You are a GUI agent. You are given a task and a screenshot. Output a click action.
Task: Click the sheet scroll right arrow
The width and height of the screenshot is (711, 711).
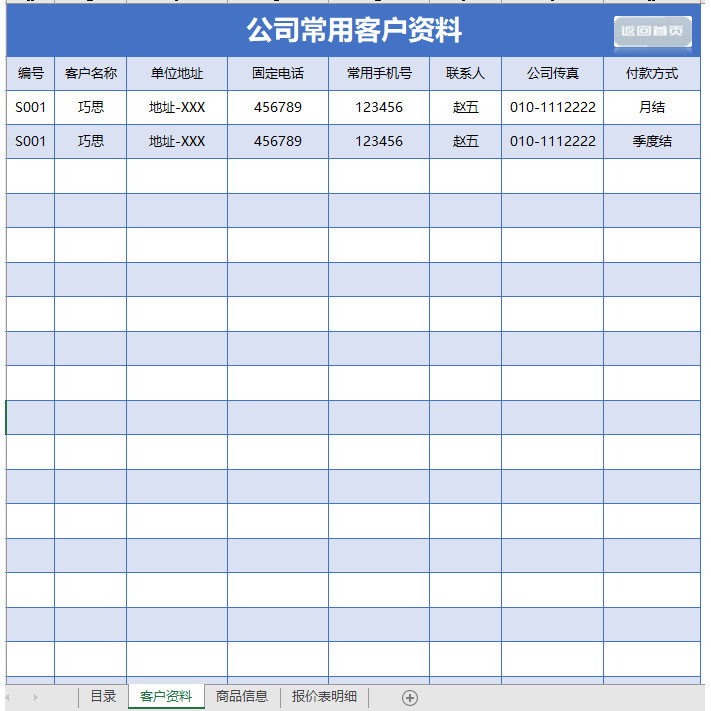[35, 697]
